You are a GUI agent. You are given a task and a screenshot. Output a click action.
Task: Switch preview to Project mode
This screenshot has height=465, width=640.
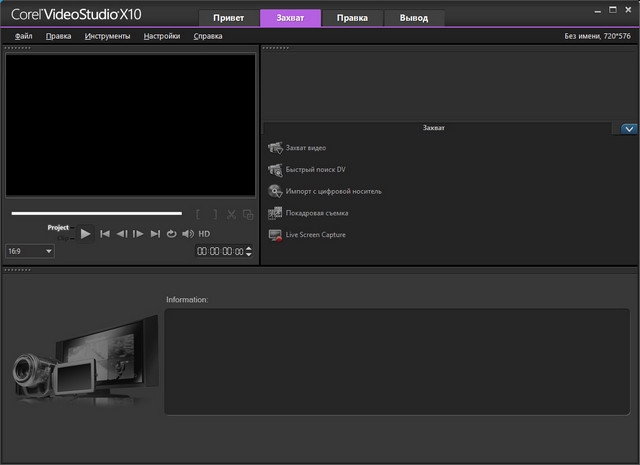[58, 228]
